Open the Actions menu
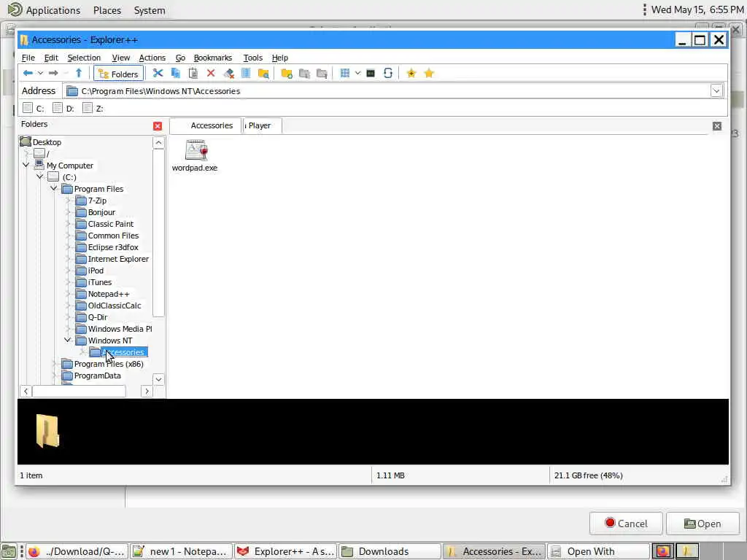The image size is (747, 560). [x=152, y=58]
